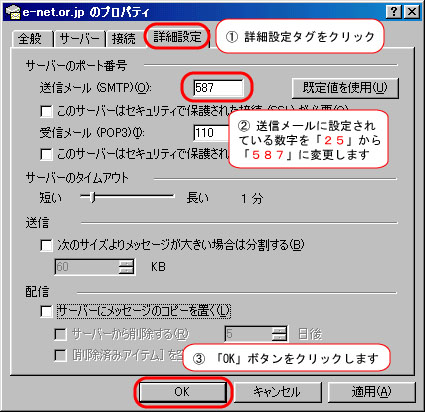
Task: Click the OK button
Action: [x=182, y=392]
